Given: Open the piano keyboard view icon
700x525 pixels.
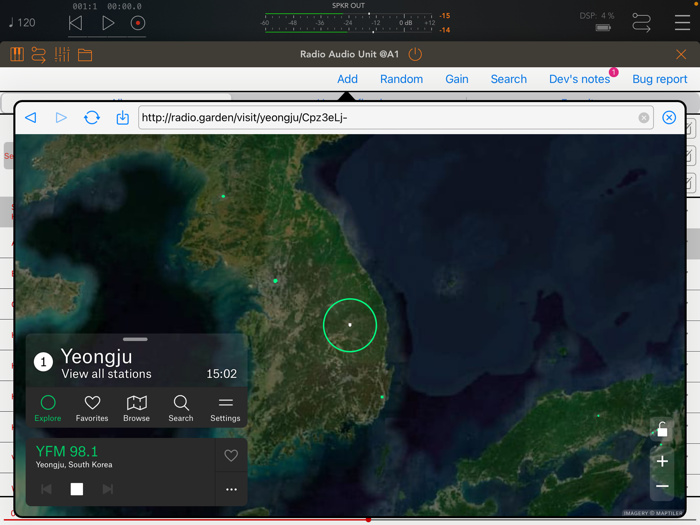Looking at the screenshot, I should pyautogui.click(x=17, y=54).
